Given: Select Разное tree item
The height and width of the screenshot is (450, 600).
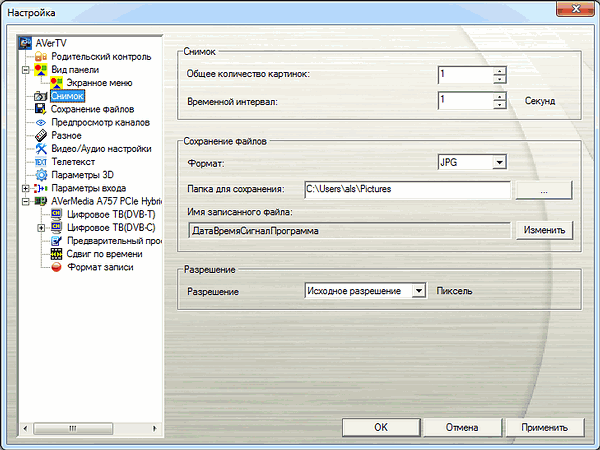Looking at the screenshot, I should tap(66, 135).
